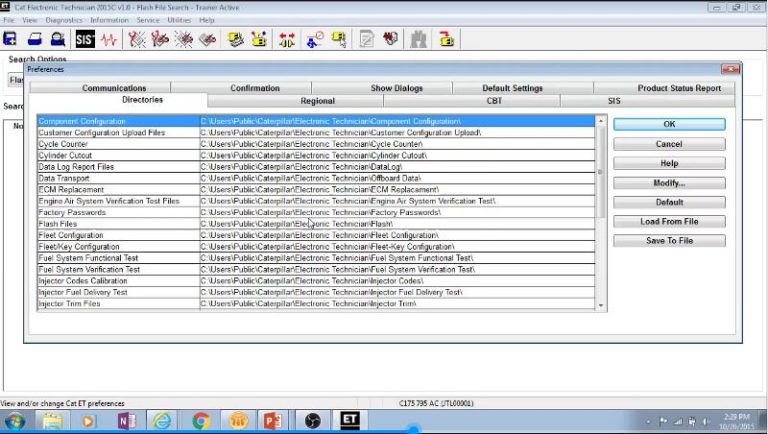Click the red waveform status tool icon
Viewport: 768px width, 434px height.
coord(108,40)
